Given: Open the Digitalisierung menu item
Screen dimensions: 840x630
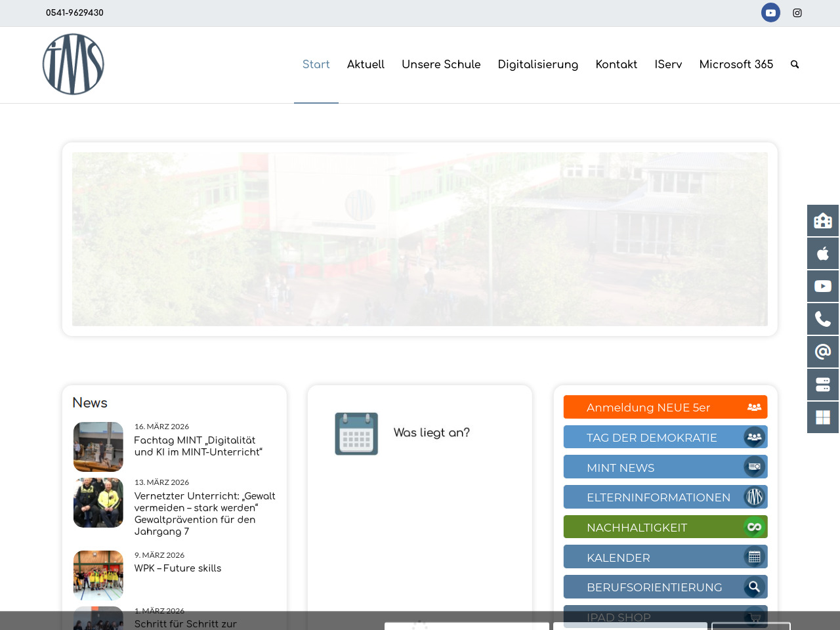Looking at the screenshot, I should pyautogui.click(x=537, y=64).
